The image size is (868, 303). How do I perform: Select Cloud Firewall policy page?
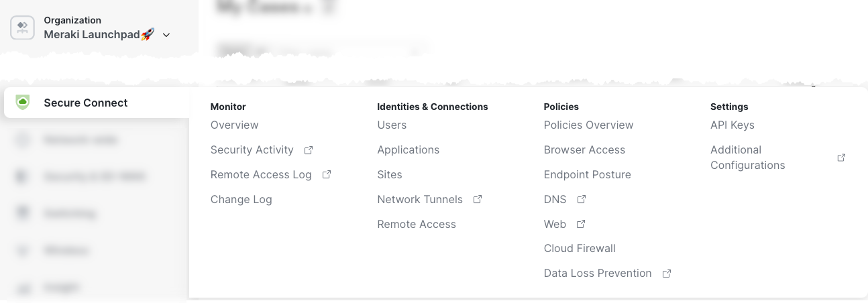[580, 249]
